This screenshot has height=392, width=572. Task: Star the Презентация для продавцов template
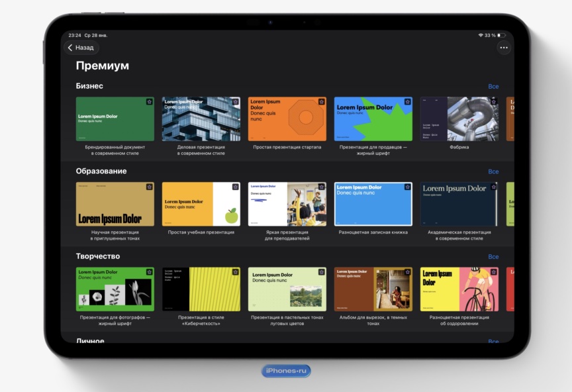407,102
